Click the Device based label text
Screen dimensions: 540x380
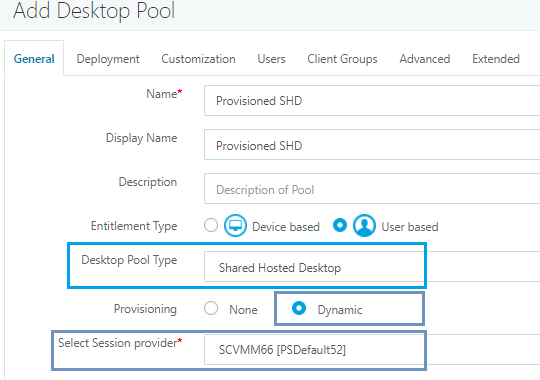tap(286, 227)
